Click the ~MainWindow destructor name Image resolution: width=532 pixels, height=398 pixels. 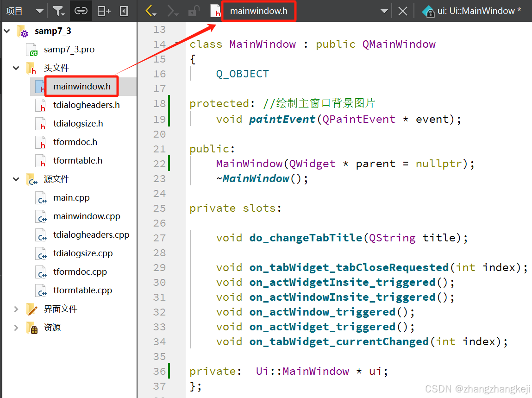(x=253, y=179)
